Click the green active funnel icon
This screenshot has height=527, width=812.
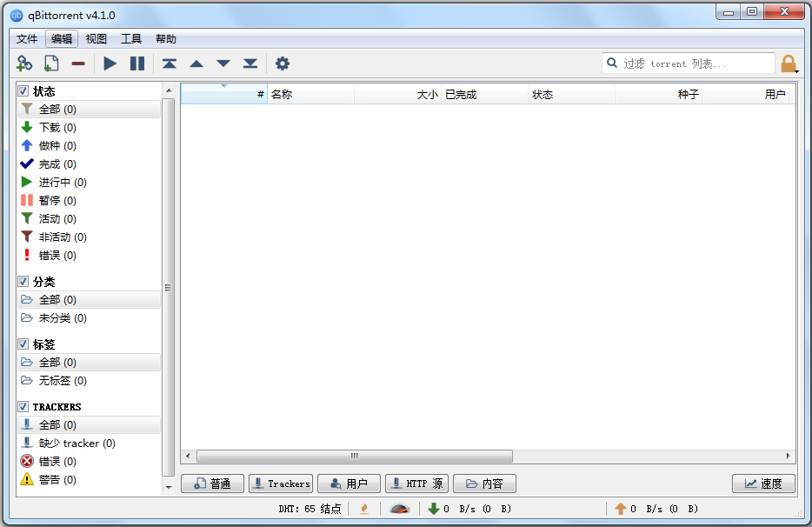click(x=27, y=218)
